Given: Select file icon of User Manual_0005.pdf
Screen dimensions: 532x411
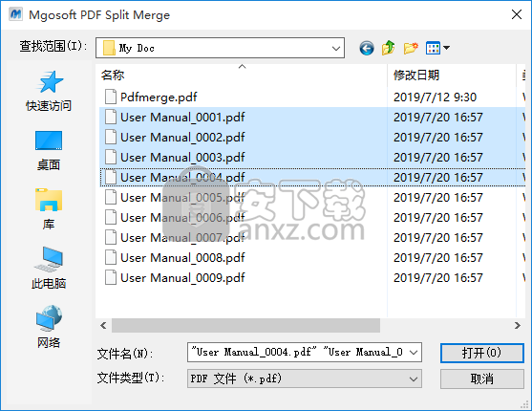Looking at the screenshot, I should click(x=111, y=197).
